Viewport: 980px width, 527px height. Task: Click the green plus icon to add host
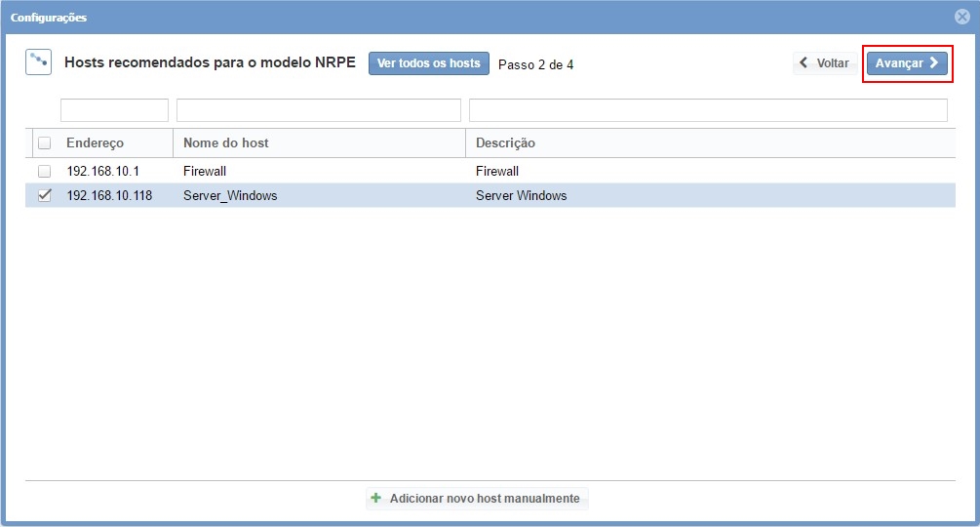pyautogui.click(x=376, y=499)
